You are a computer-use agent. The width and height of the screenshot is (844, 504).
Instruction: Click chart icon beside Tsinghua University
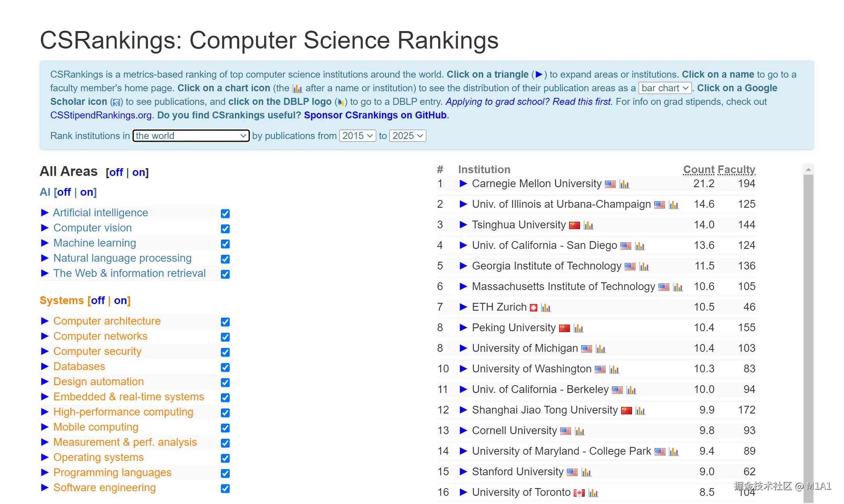pyautogui.click(x=588, y=226)
